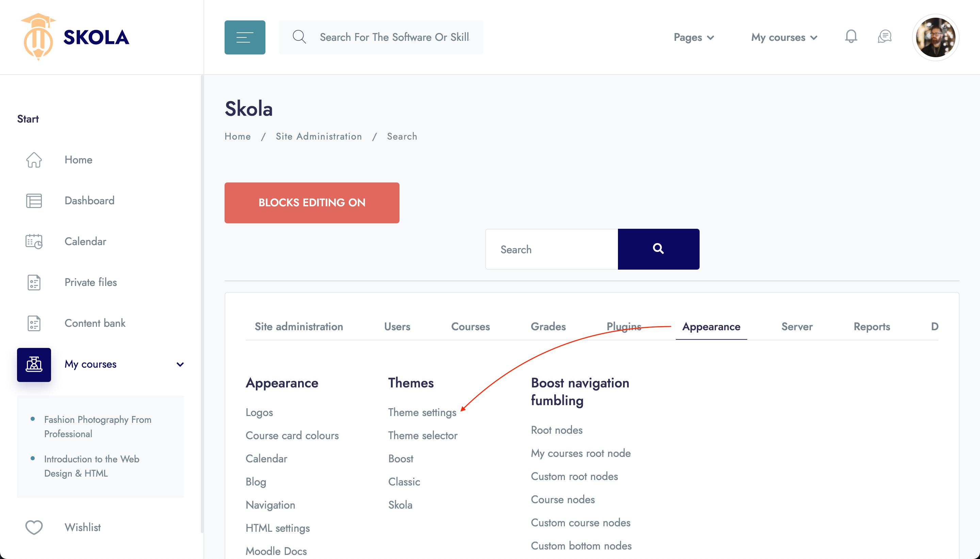Switch to the Server tab
This screenshot has height=559, width=980.
coord(797,326)
